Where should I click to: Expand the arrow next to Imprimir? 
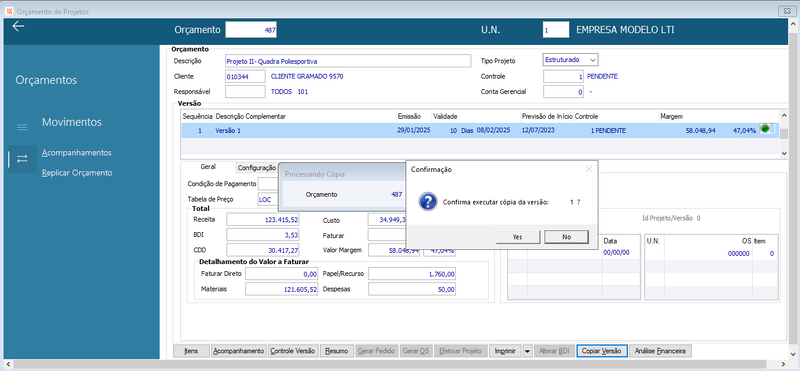coord(527,351)
